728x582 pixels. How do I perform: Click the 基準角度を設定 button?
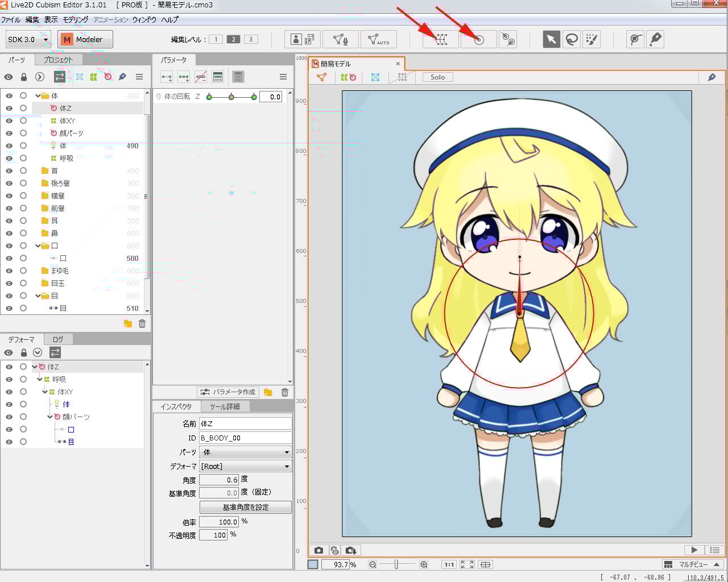coord(246,507)
